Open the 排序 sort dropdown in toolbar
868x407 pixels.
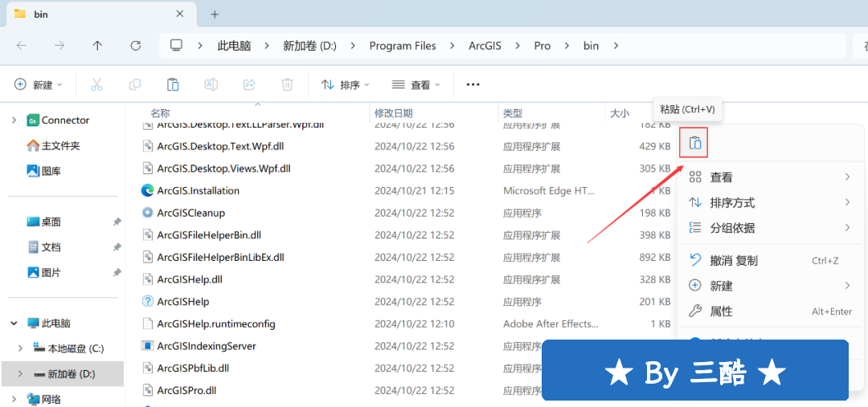click(346, 84)
